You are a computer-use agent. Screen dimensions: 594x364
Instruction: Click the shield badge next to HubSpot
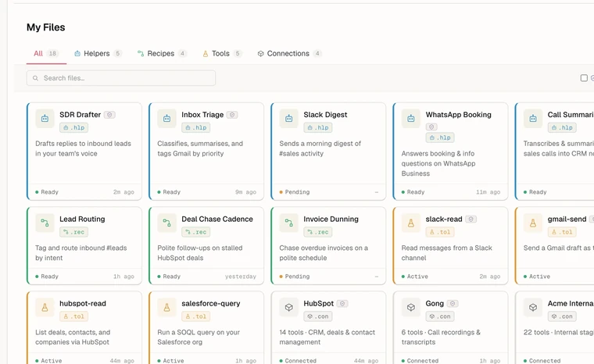tap(342, 303)
